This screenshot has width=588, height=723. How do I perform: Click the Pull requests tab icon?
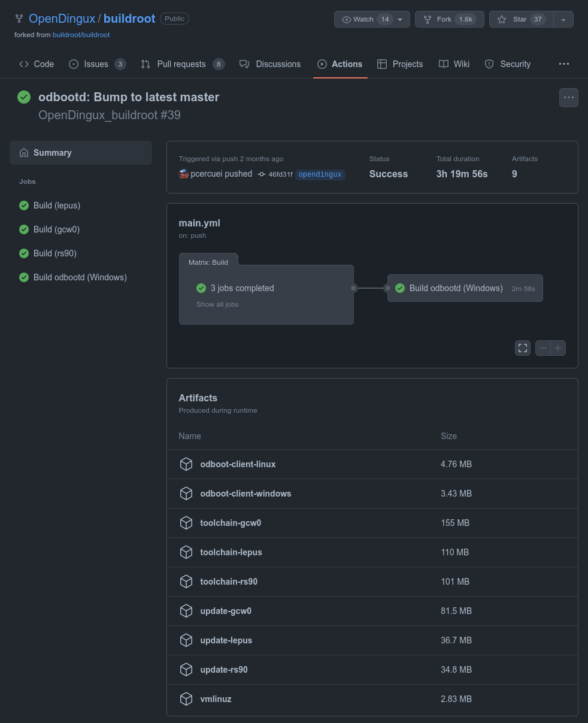146,64
